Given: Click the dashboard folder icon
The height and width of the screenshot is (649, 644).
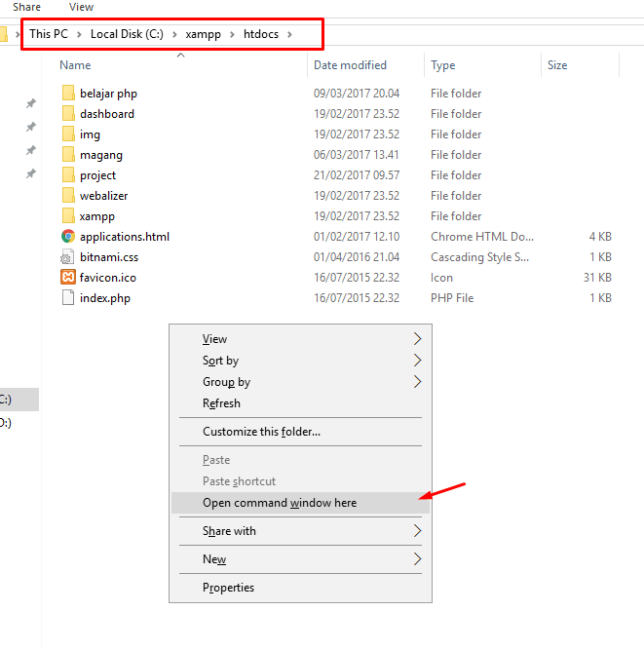Looking at the screenshot, I should tap(68, 113).
